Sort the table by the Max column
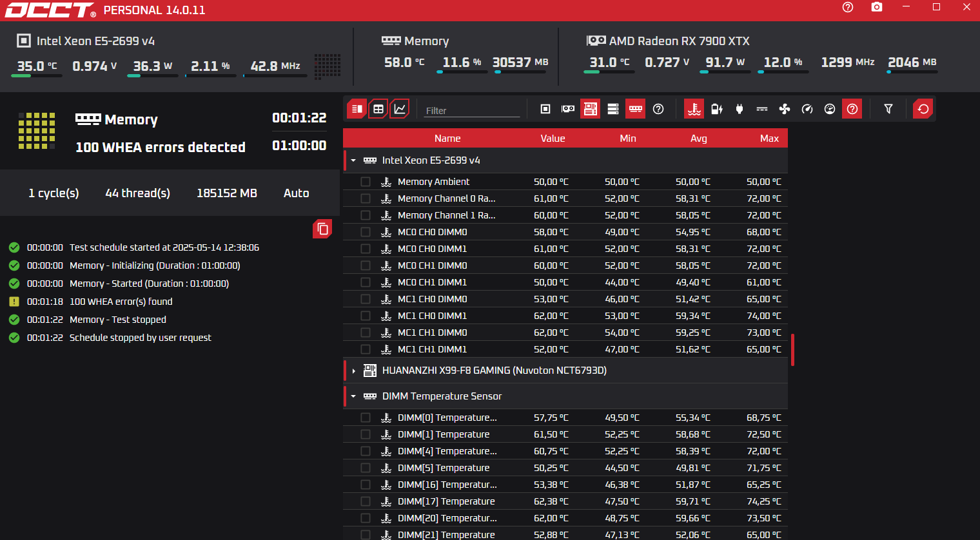Viewport: 980px width, 540px height. point(769,139)
